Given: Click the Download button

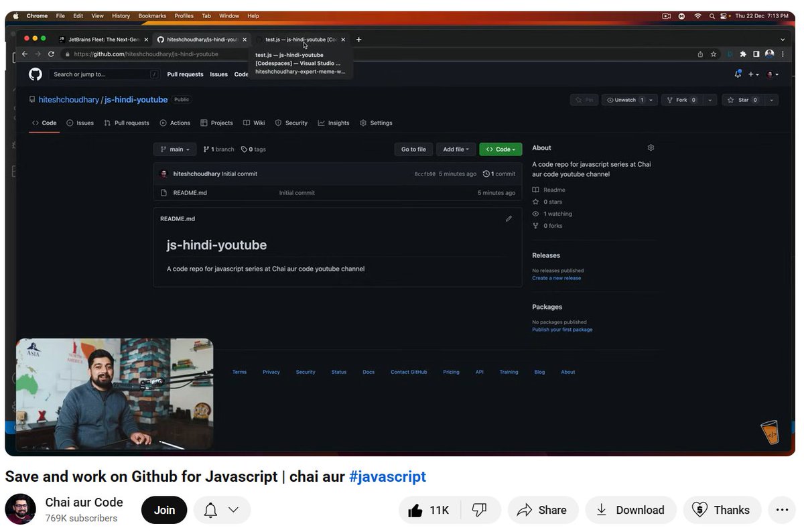Looking at the screenshot, I should 630,510.
